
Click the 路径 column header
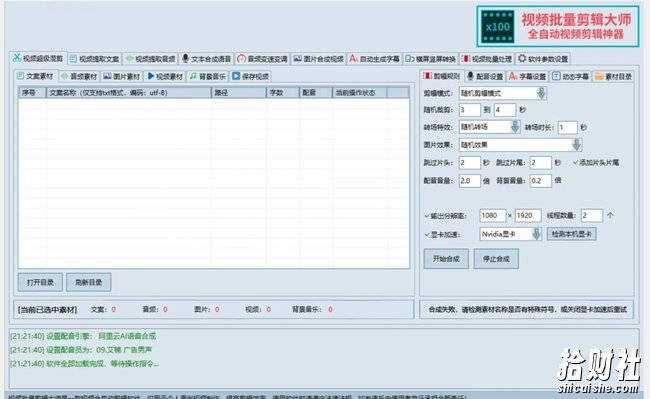(x=239, y=93)
